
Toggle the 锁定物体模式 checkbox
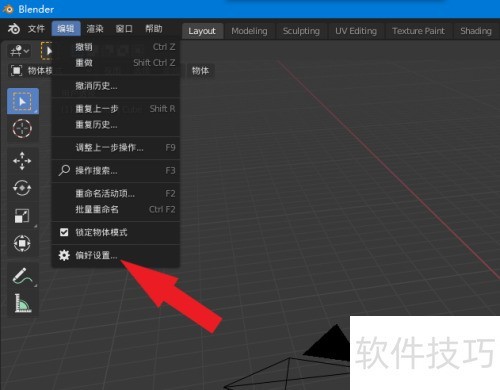[64, 232]
